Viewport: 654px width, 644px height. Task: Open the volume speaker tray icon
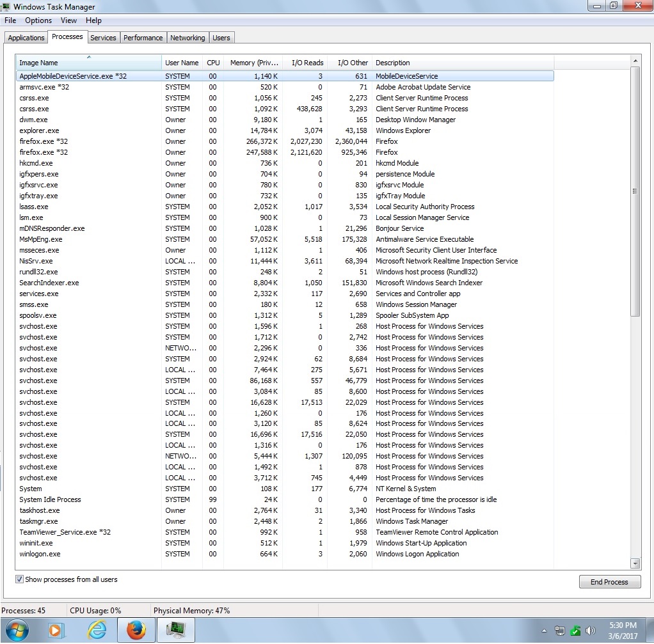click(590, 631)
